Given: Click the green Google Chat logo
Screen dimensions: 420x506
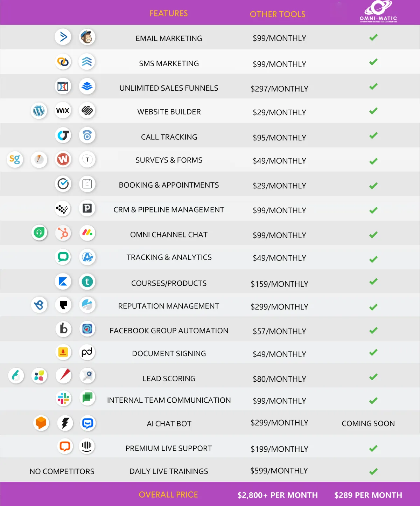Looking at the screenshot, I should (87, 398).
